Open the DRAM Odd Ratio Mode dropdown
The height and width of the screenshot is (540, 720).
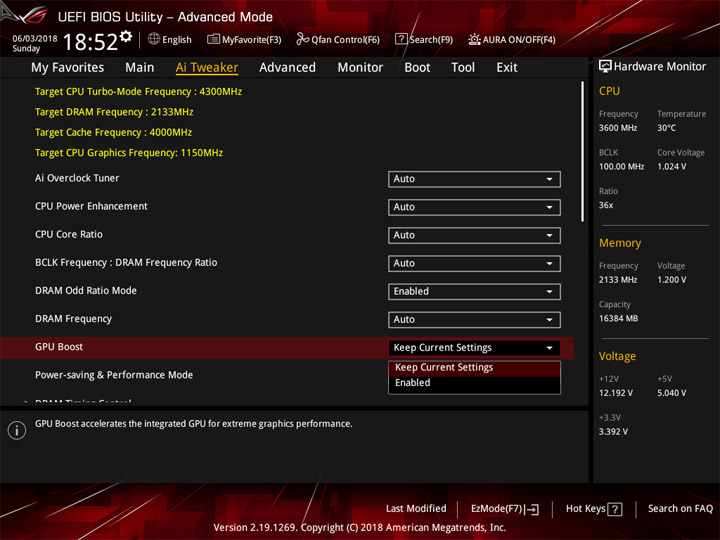click(474, 292)
